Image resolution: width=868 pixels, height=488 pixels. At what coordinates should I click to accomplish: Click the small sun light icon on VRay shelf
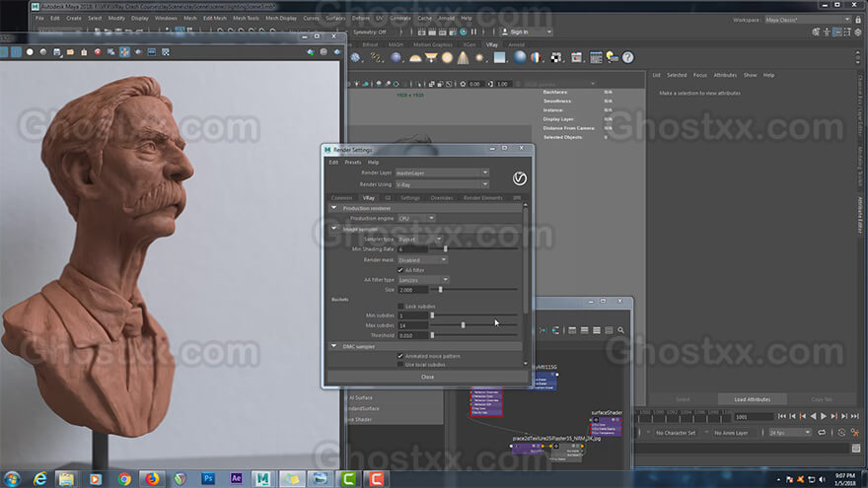coord(479,57)
